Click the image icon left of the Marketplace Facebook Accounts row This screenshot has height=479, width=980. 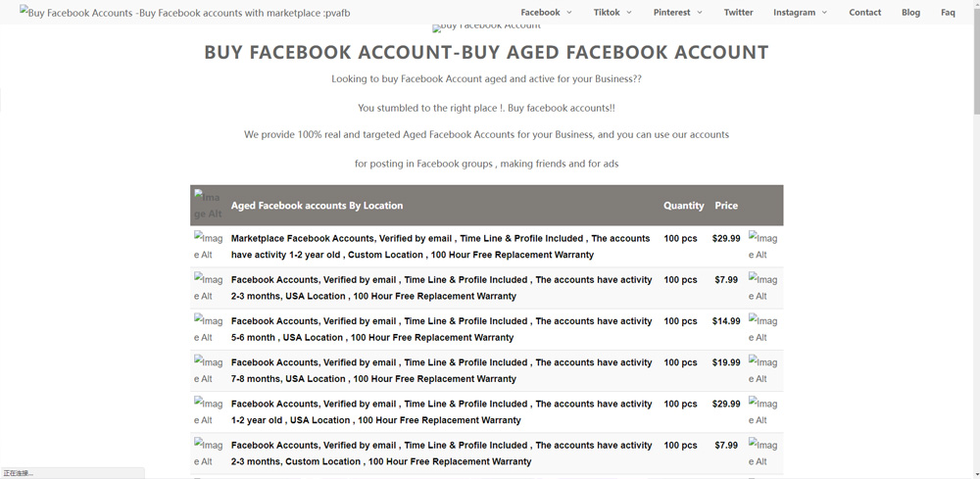pyautogui.click(x=209, y=246)
